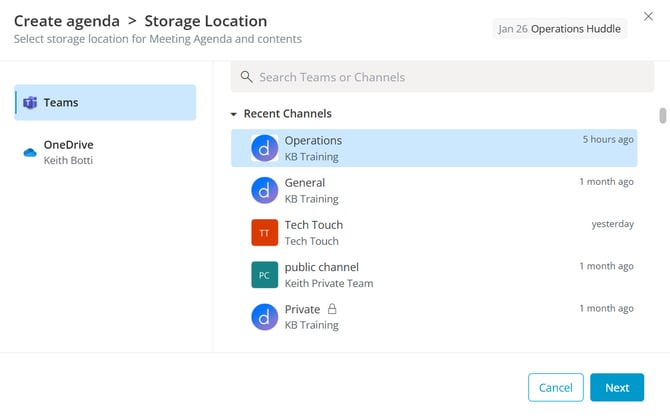This screenshot has width=670, height=418.
Task: Click the teal PC public channel avatar
Action: point(264,275)
